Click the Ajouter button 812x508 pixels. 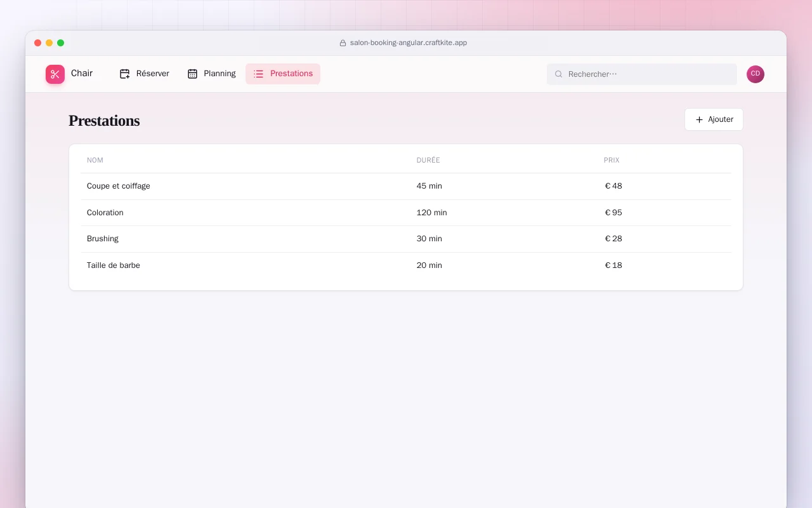pyautogui.click(x=714, y=119)
